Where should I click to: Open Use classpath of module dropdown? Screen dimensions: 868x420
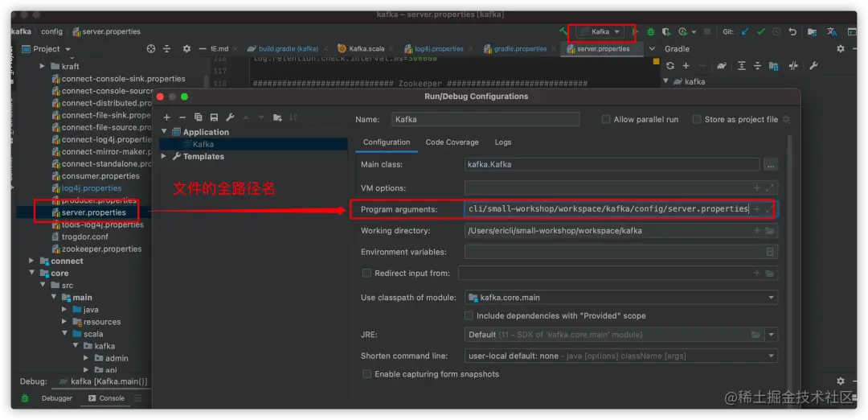coord(621,298)
